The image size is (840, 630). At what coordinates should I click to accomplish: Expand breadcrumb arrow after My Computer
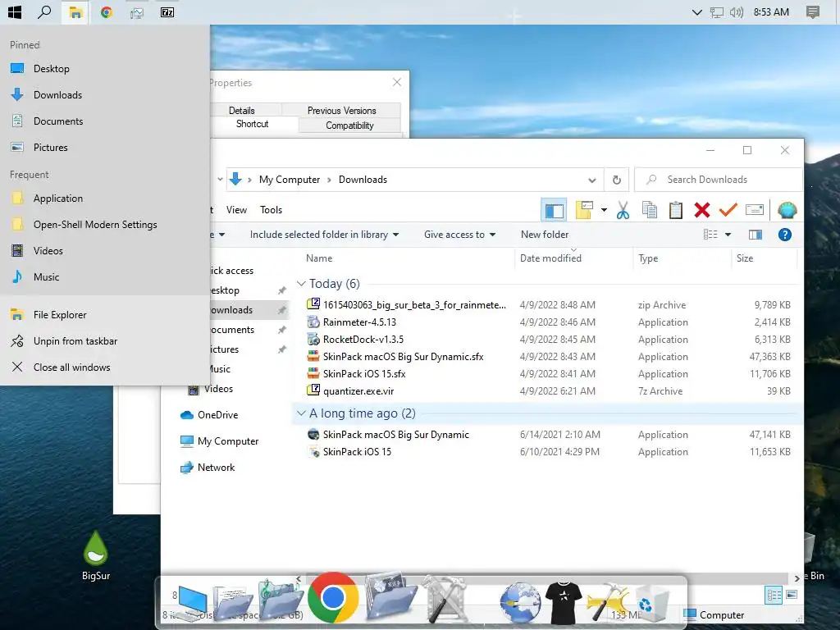point(329,180)
